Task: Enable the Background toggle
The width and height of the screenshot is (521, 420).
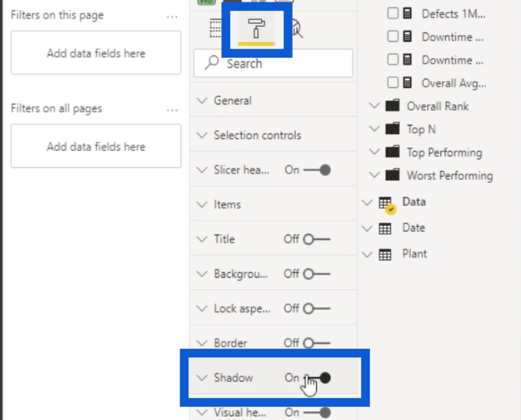Action: pyautogui.click(x=317, y=274)
